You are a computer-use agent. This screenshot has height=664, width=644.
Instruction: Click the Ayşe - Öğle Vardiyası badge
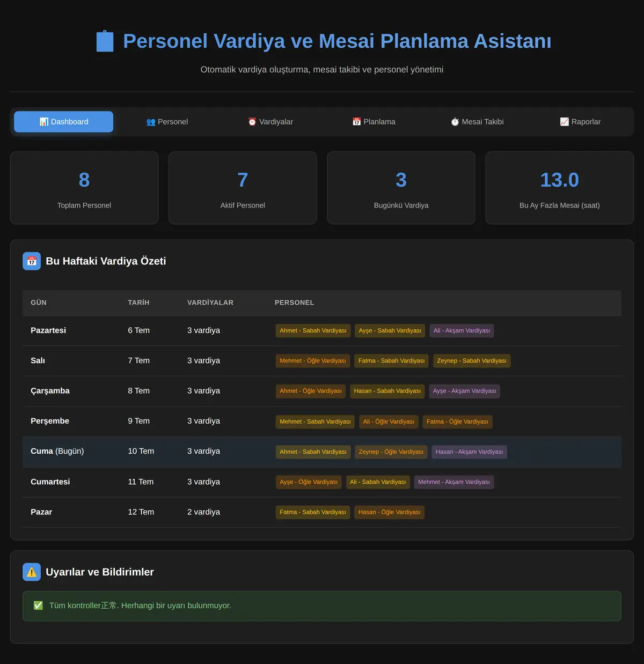(x=309, y=482)
